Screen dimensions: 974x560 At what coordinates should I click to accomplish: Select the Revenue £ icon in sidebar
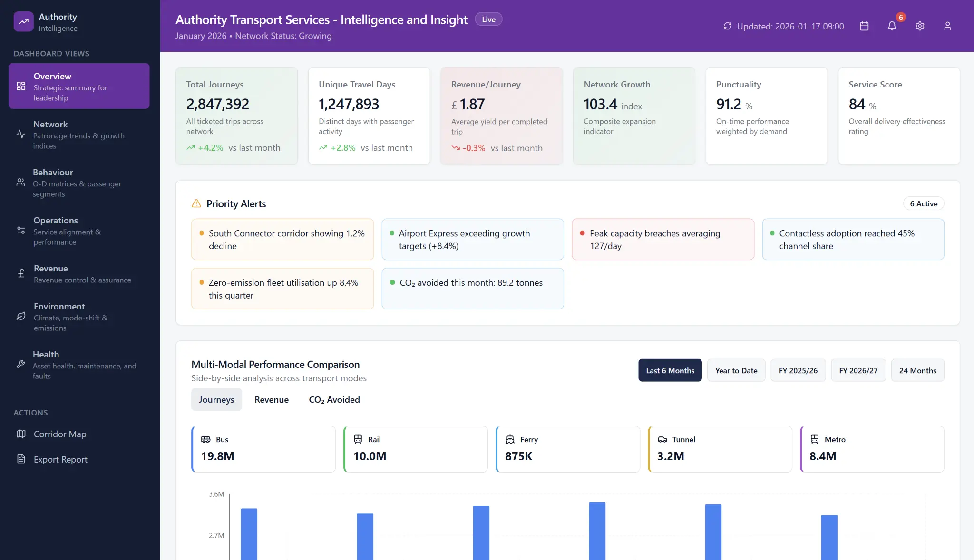pos(20,273)
